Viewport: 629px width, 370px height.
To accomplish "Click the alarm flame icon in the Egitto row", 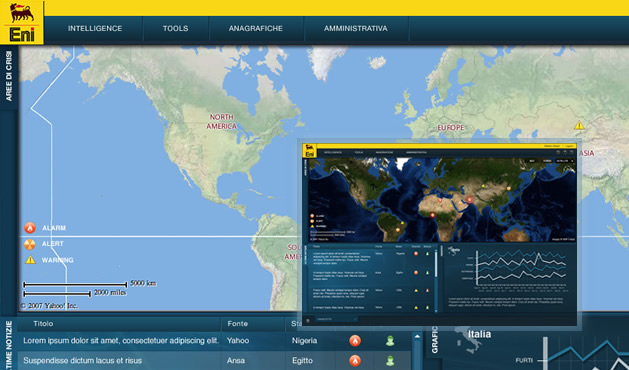I will [x=355, y=360].
